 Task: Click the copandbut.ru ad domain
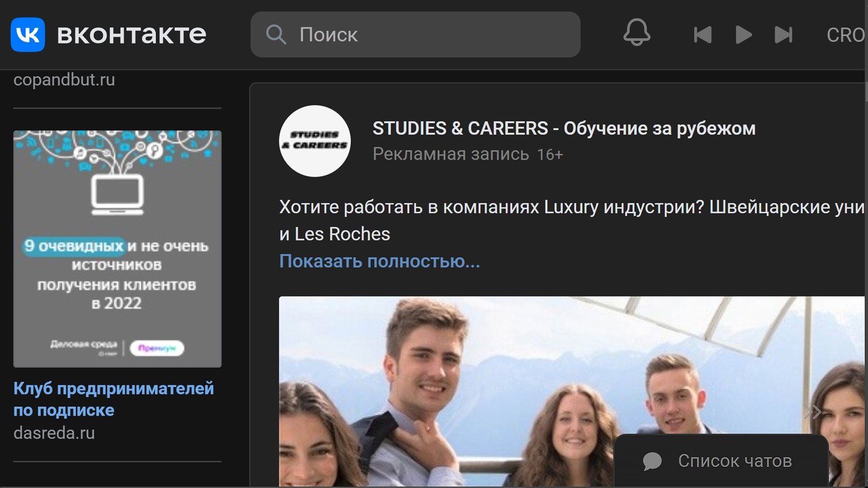tap(64, 80)
